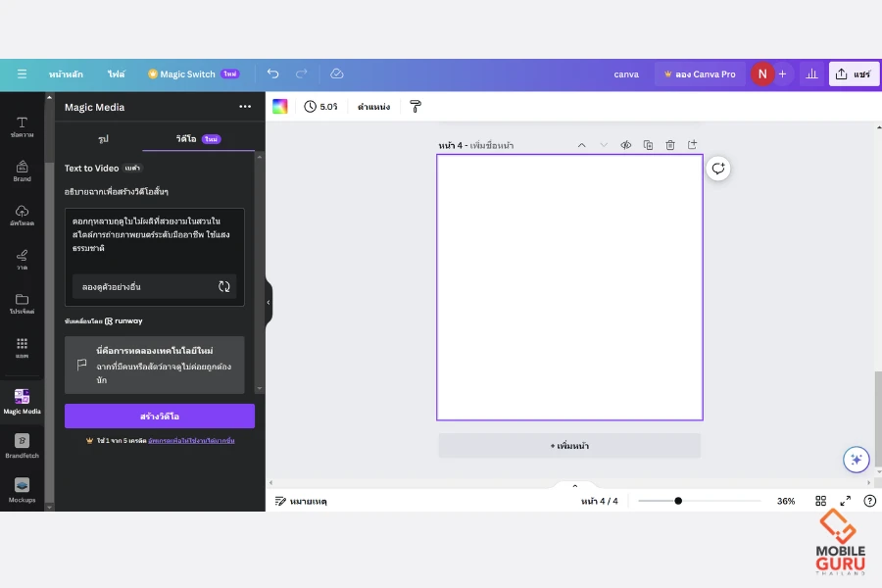
Task: Click the duplicate page icon
Action: click(648, 145)
